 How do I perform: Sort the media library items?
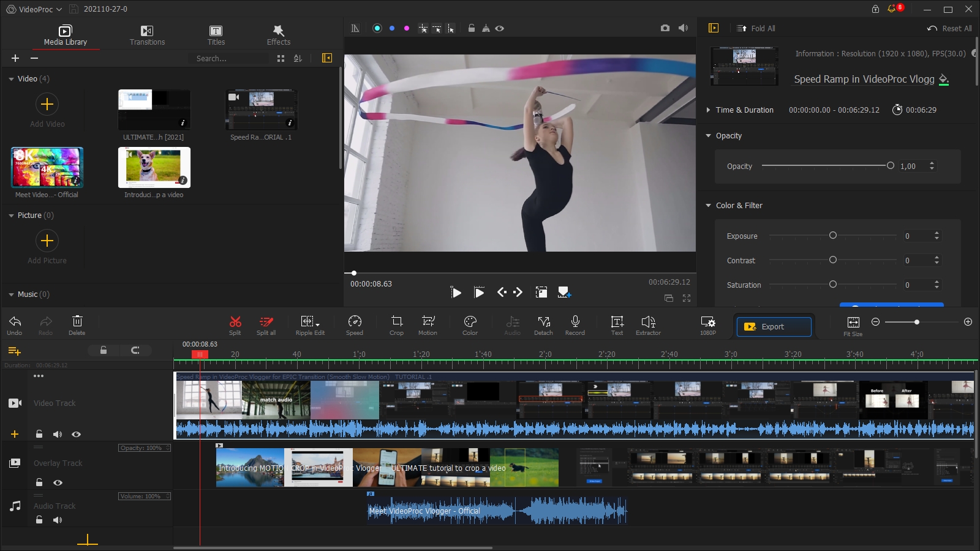click(298, 58)
